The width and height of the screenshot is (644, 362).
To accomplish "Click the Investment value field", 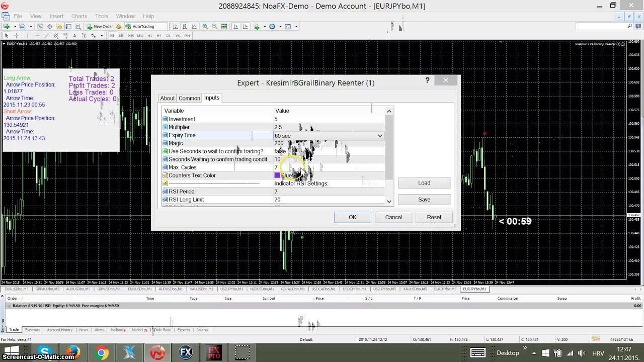I will pos(330,119).
